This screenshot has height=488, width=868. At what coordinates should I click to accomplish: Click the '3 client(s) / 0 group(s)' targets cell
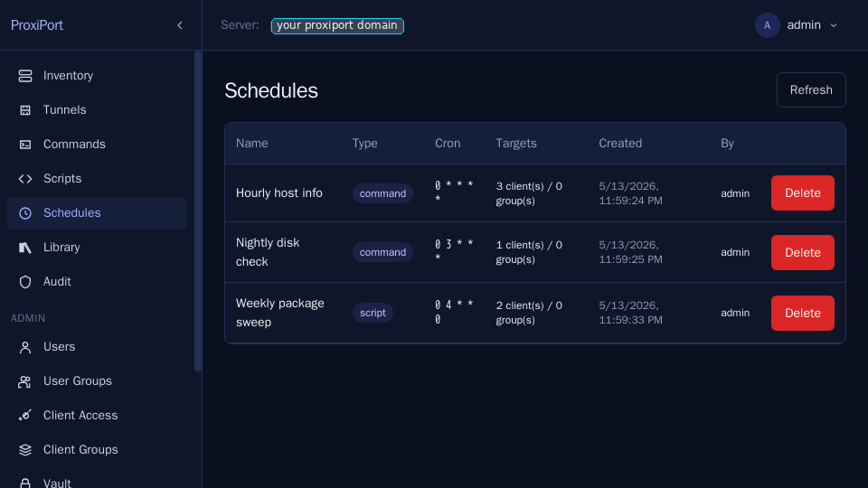tap(529, 193)
